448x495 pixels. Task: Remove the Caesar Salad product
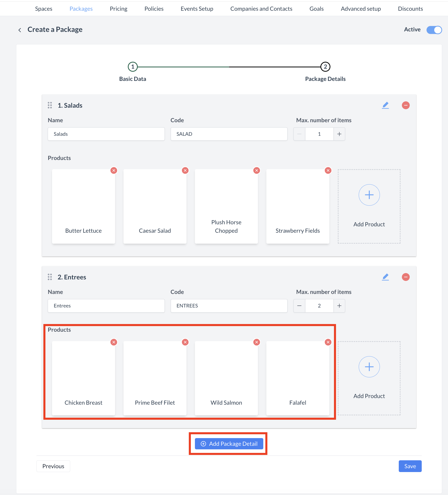point(185,170)
